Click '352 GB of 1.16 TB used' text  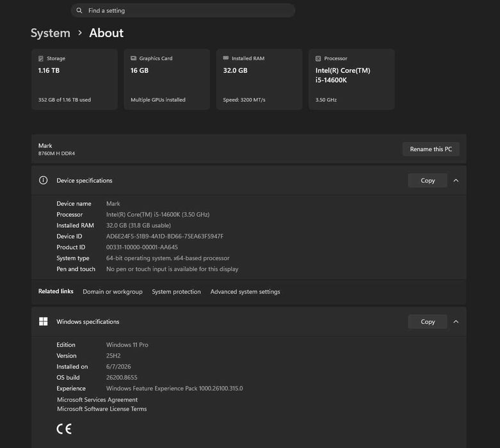coord(65,100)
